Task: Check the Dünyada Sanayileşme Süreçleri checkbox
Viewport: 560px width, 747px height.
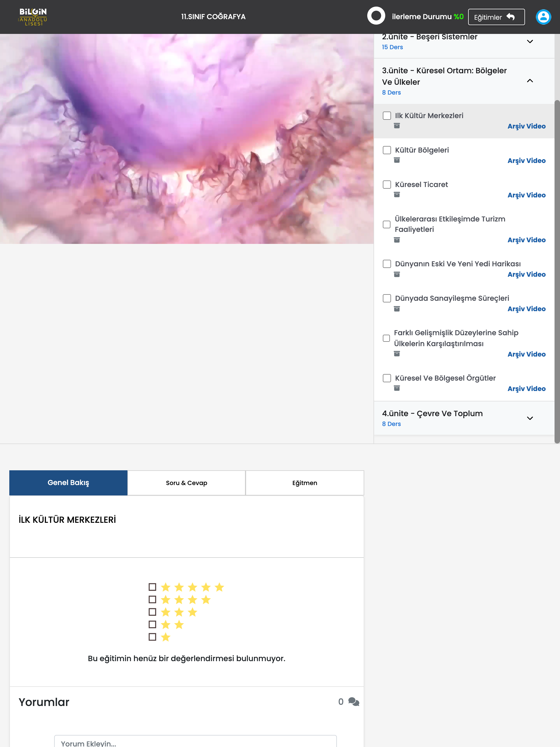Action: pos(386,298)
